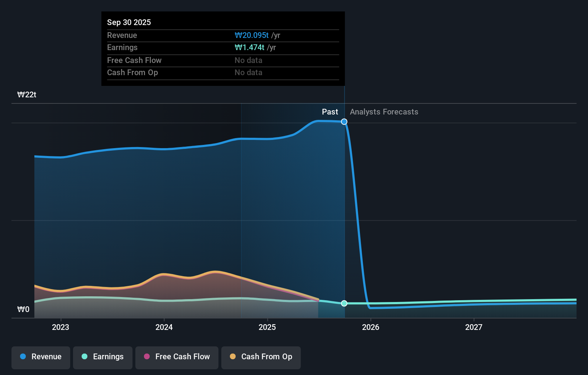The height and width of the screenshot is (375, 588).
Task: Click the Sep 30 2025 tooltip date
Action: 129,23
